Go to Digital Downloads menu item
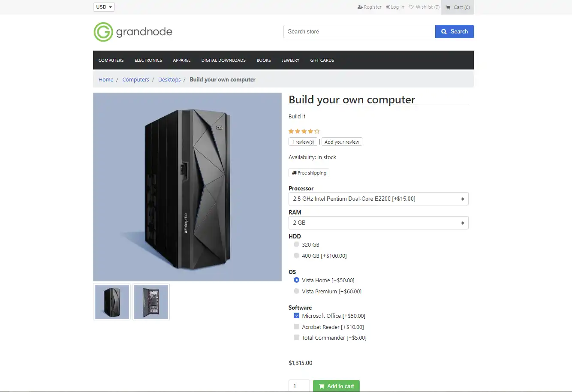Image resolution: width=572 pixels, height=392 pixels. click(x=223, y=60)
